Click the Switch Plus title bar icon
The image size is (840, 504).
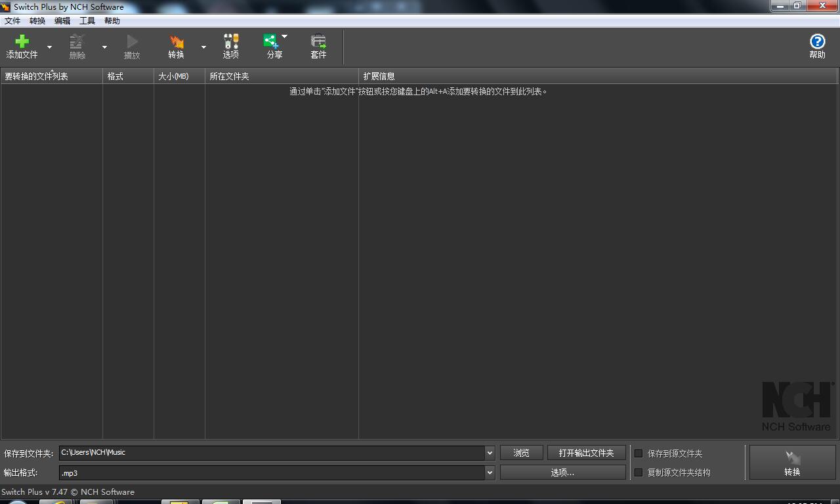click(x=6, y=7)
